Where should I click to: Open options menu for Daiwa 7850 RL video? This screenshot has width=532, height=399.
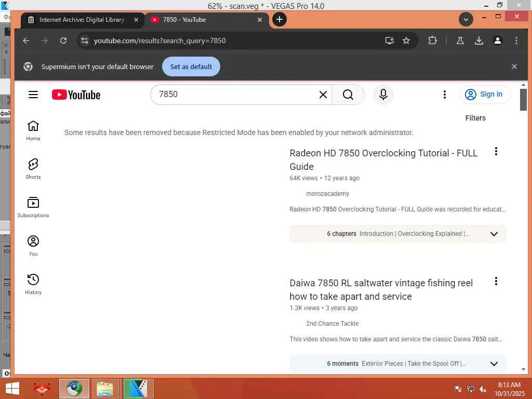pyautogui.click(x=496, y=281)
